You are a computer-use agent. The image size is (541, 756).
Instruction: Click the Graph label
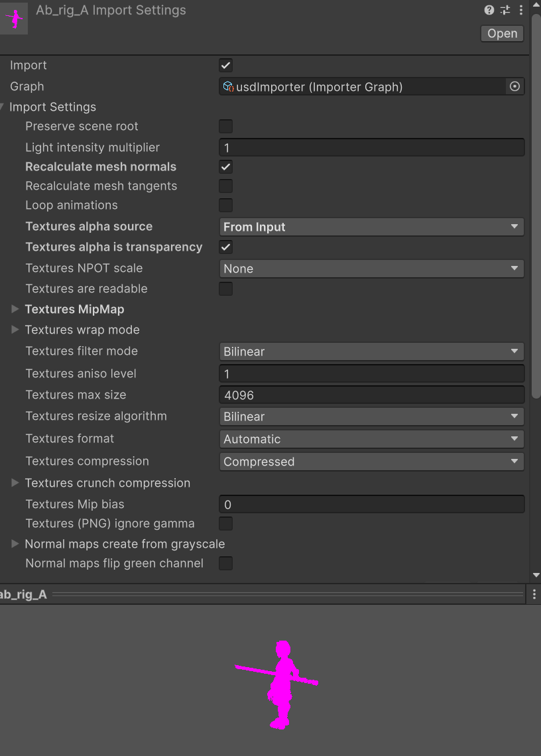[27, 87]
